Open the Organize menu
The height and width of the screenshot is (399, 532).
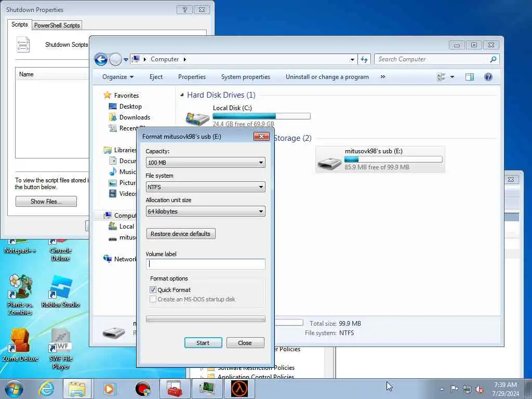click(118, 77)
